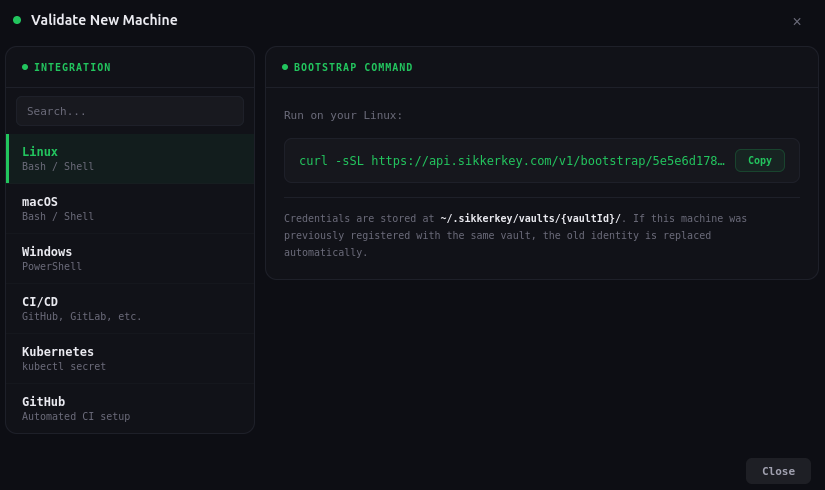Click the Validate New Machine title
The width and height of the screenshot is (825, 490).
click(104, 20)
